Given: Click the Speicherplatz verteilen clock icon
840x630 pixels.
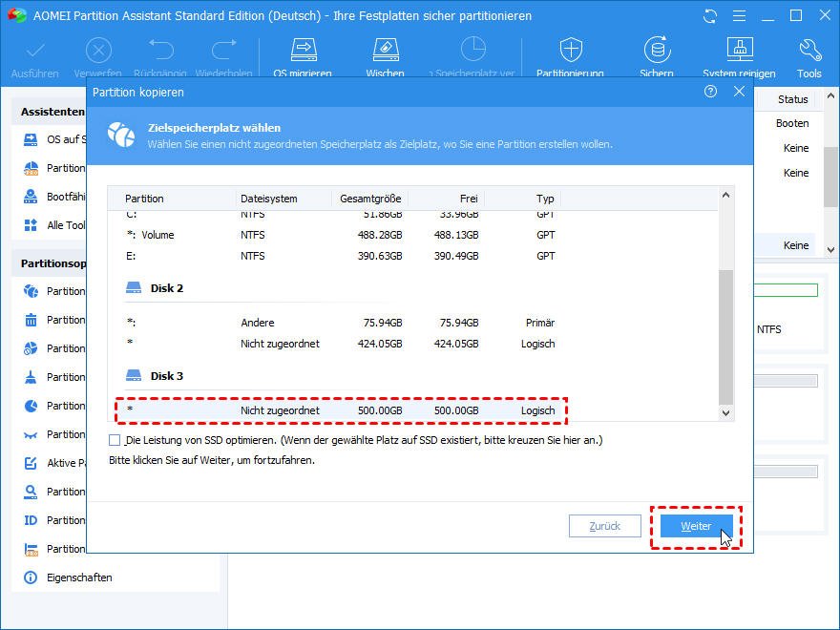Looking at the screenshot, I should (x=473, y=50).
